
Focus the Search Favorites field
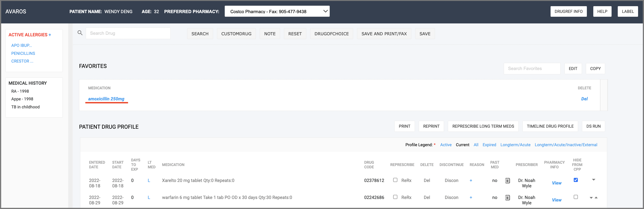tap(532, 68)
